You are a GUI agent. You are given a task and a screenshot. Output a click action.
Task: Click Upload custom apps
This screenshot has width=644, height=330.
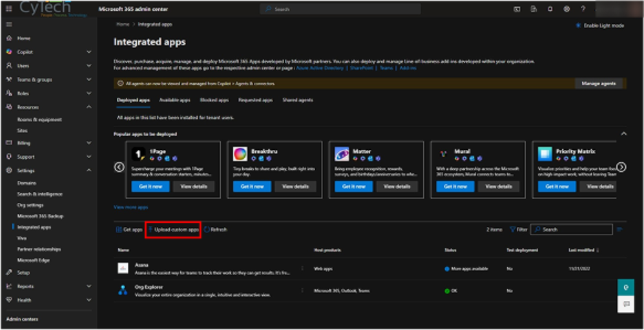tap(173, 230)
